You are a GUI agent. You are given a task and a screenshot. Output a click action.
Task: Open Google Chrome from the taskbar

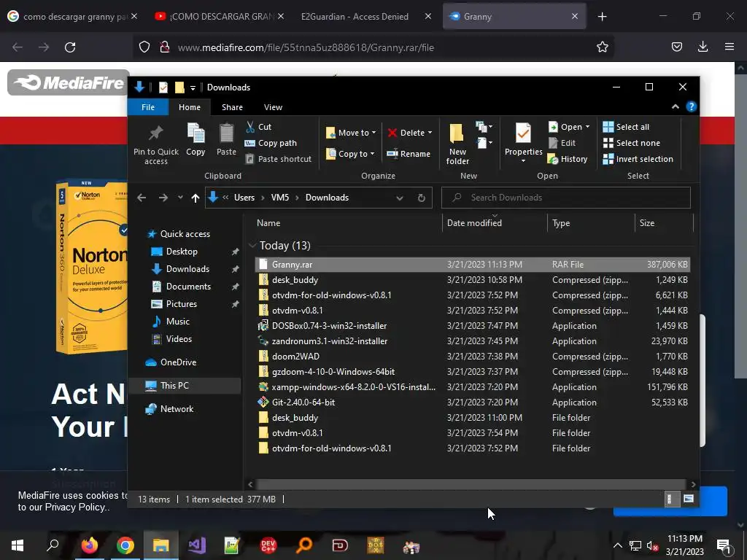(125, 545)
